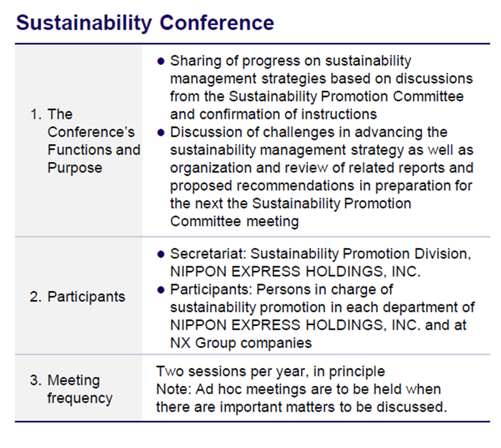Select the Meeting frequency row label
The width and height of the screenshot is (501, 448).
[71, 389]
